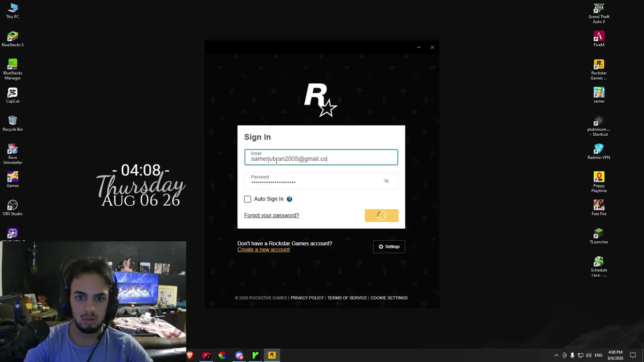
Task: Select the purple CPU chip desktop icon
Action: click(x=13, y=233)
